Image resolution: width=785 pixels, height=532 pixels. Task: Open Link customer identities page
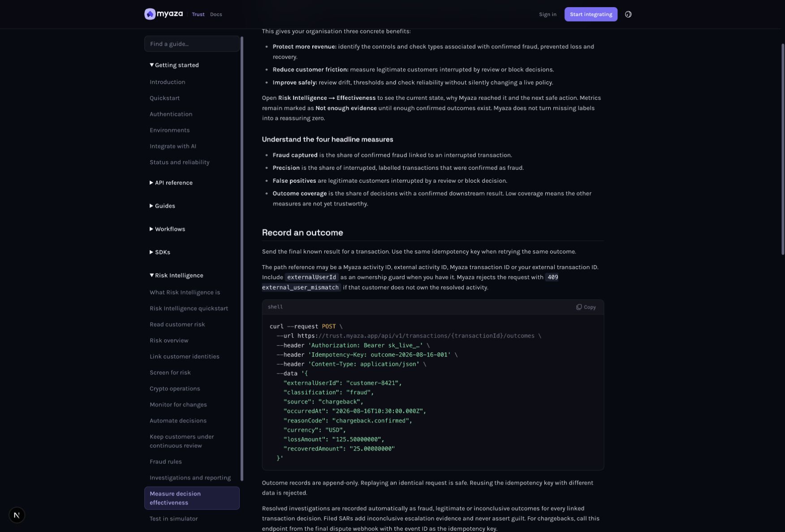184,357
